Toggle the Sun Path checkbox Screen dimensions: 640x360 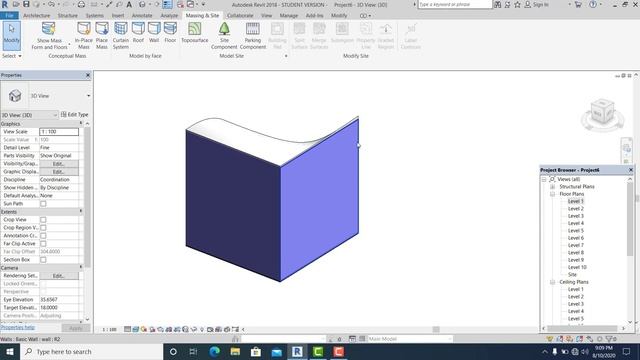[43, 204]
